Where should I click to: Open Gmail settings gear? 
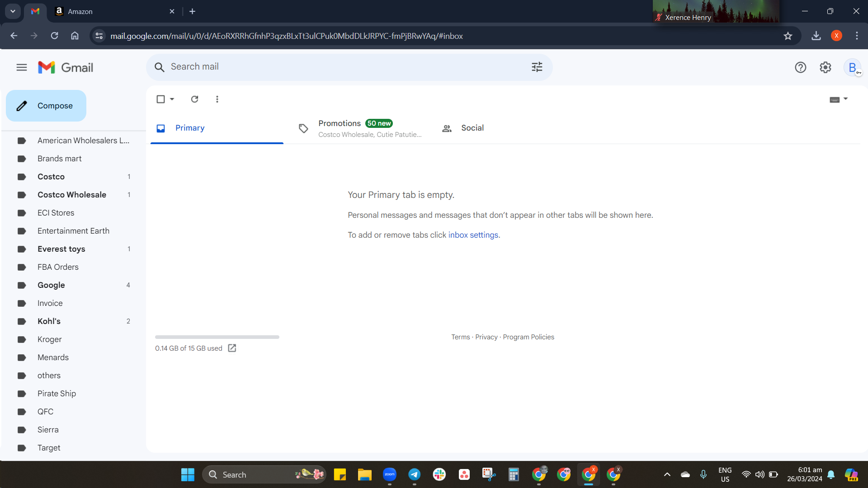click(x=825, y=67)
